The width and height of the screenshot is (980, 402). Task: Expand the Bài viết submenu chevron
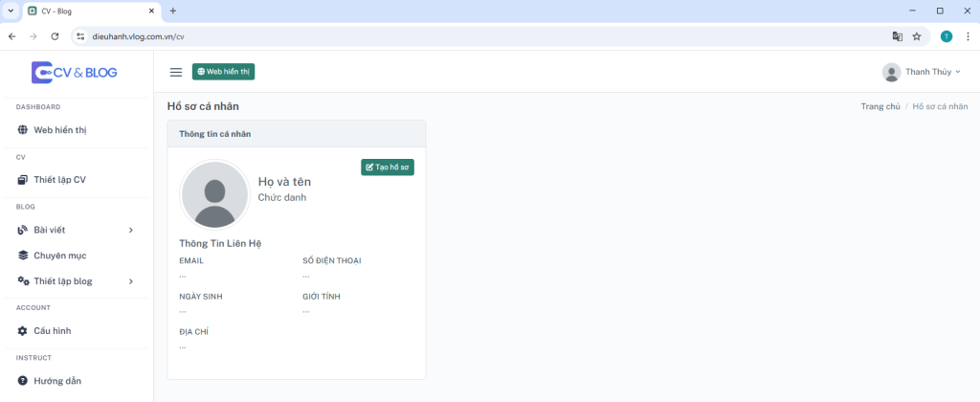tap(130, 230)
